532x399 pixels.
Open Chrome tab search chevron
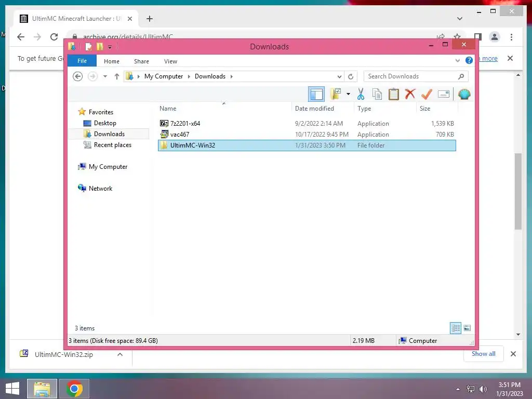[x=460, y=19]
